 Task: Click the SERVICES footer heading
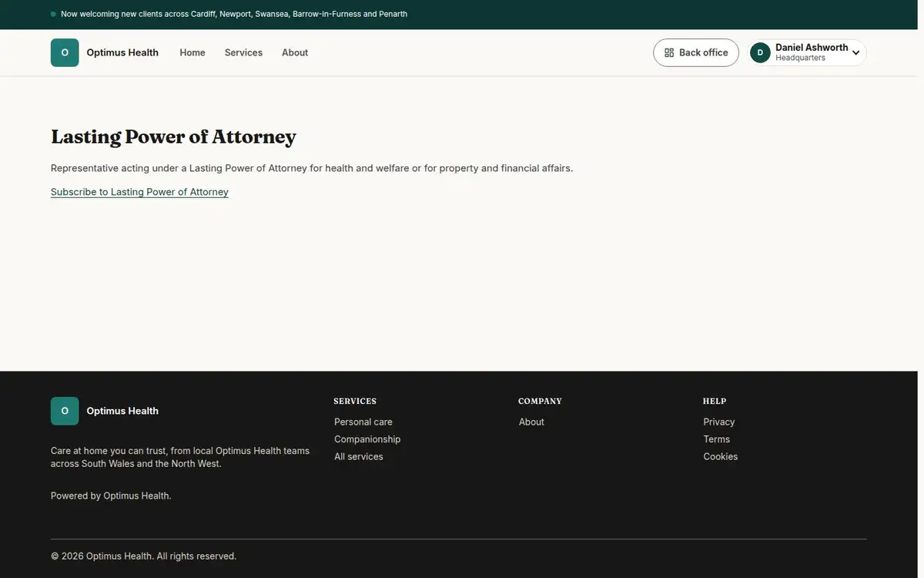(355, 402)
